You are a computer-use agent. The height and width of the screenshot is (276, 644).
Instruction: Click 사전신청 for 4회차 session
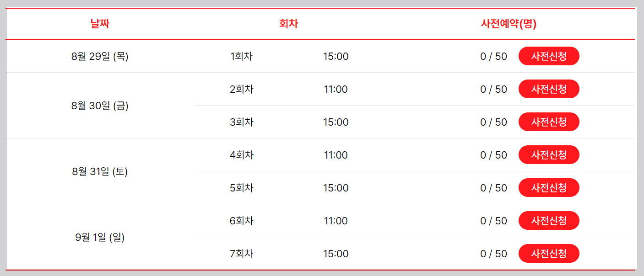[x=549, y=154]
